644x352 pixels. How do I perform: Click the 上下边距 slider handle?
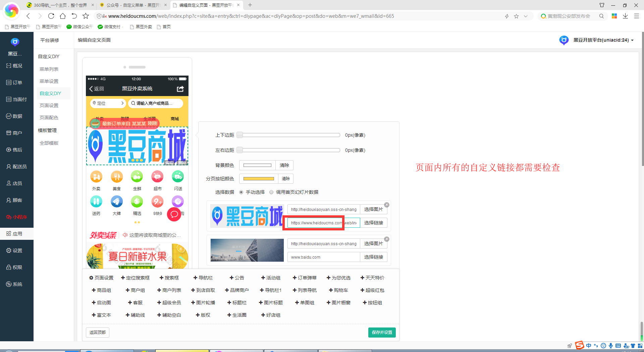pos(239,135)
